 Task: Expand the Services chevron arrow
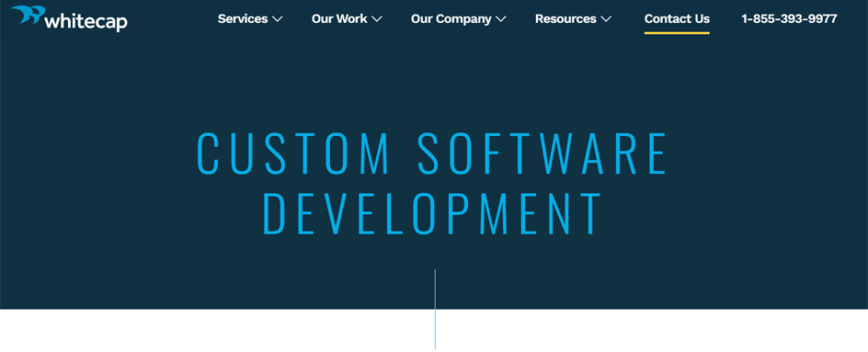(x=278, y=19)
